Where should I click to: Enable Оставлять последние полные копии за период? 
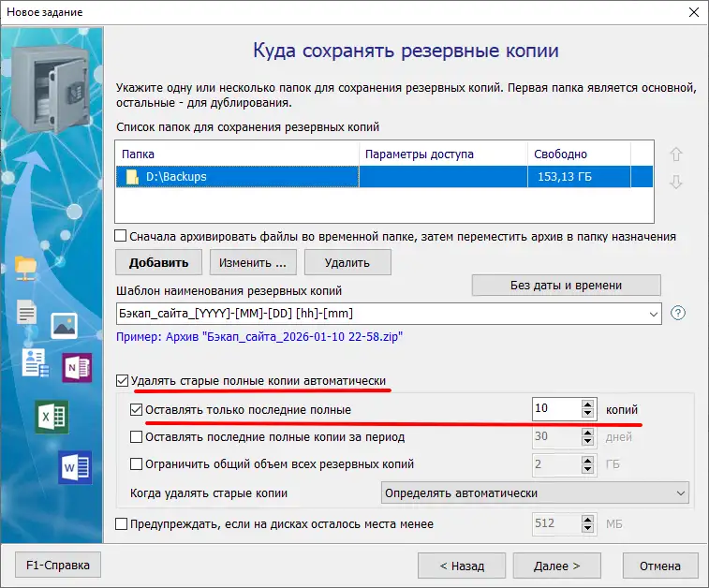tap(136, 436)
